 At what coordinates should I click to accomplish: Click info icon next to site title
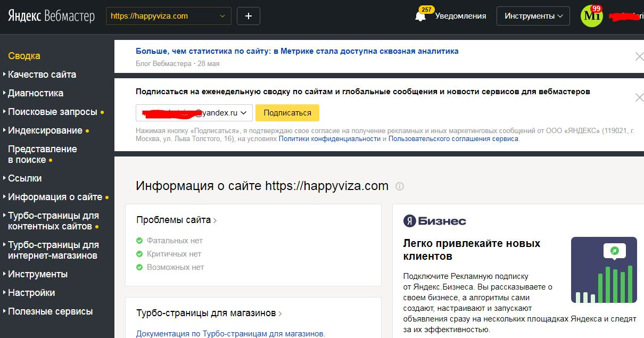(x=400, y=186)
